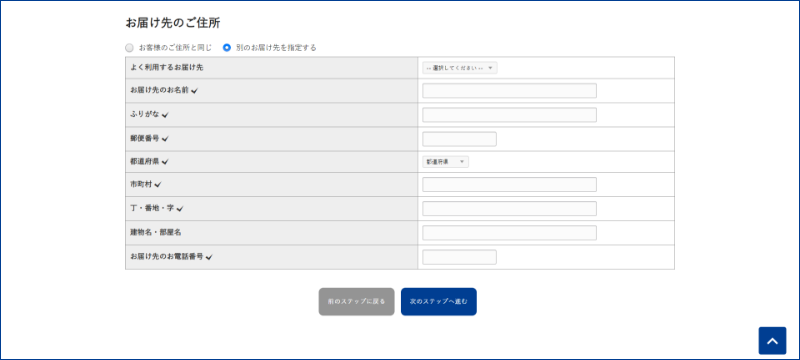Select 'お客様のご住所と同じ' radio option

(130, 48)
